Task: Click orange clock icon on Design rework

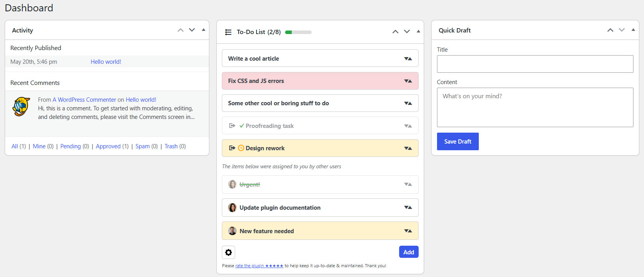Action: point(241,148)
